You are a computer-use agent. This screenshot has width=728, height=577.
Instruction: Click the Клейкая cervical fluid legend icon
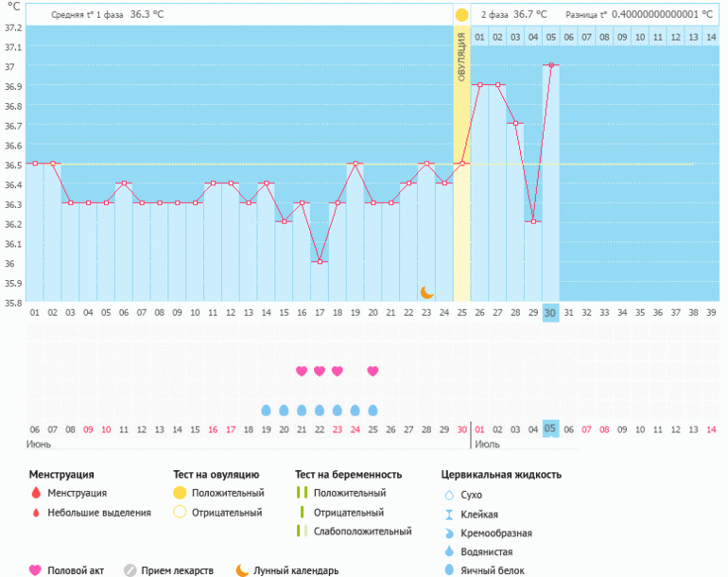pyautogui.click(x=449, y=514)
